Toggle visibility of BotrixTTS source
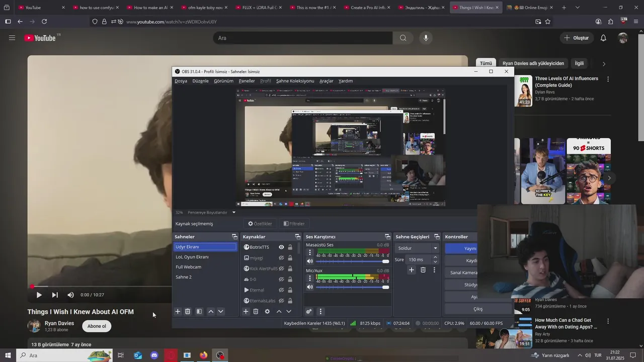This screenshot has height=362, width=644. pos(281,247)
